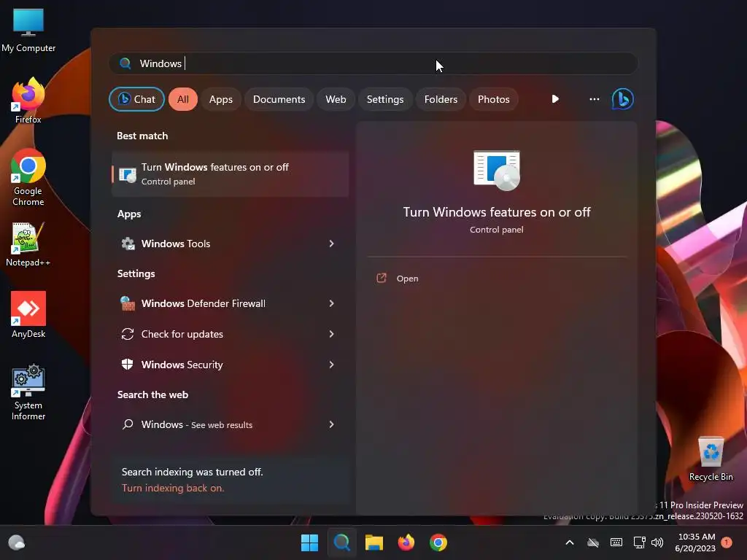The image size is (747, 560).
Task: Launch Firefox from the taskbar
Action: point(406,542)
